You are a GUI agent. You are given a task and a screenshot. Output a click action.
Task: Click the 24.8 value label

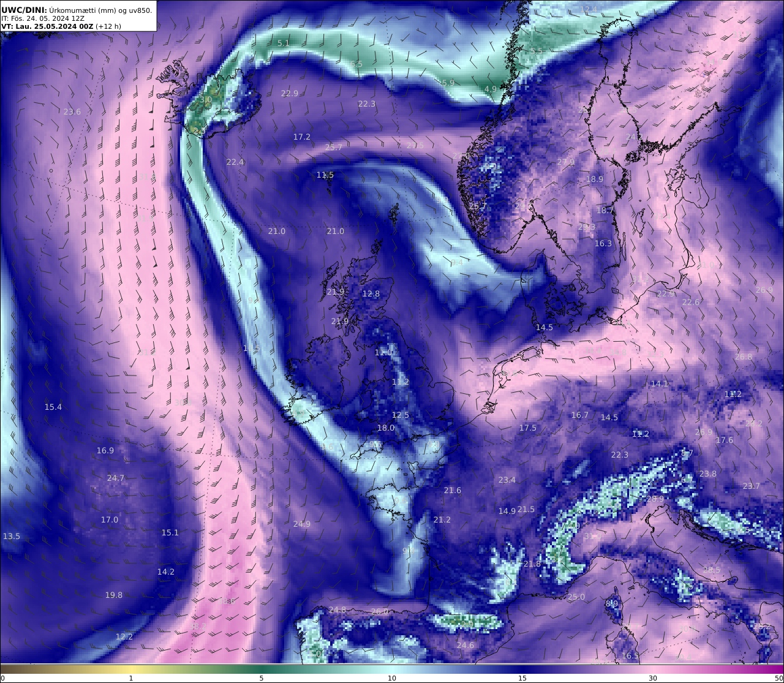click(337, 609)
